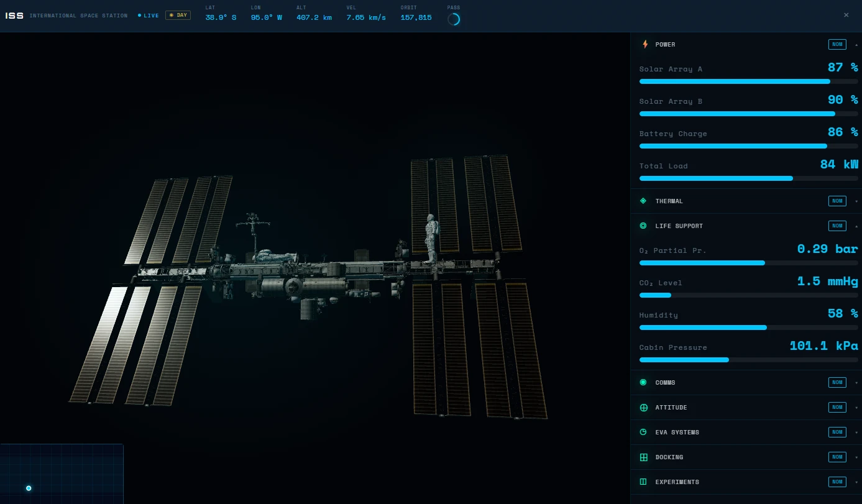Click the Thermal NOM status badge
This screenshot has height=504, width=862.
[837, 201]
